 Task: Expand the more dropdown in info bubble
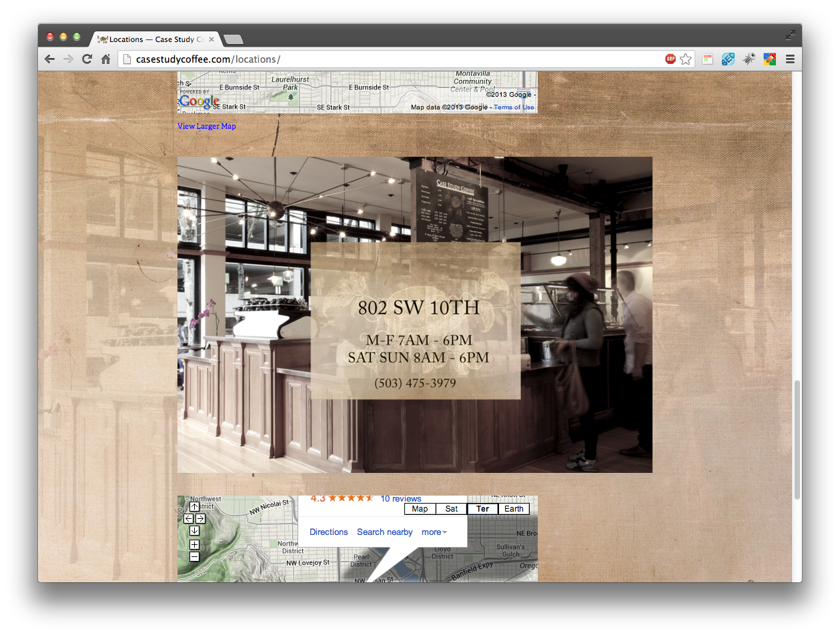coord(434,532)
